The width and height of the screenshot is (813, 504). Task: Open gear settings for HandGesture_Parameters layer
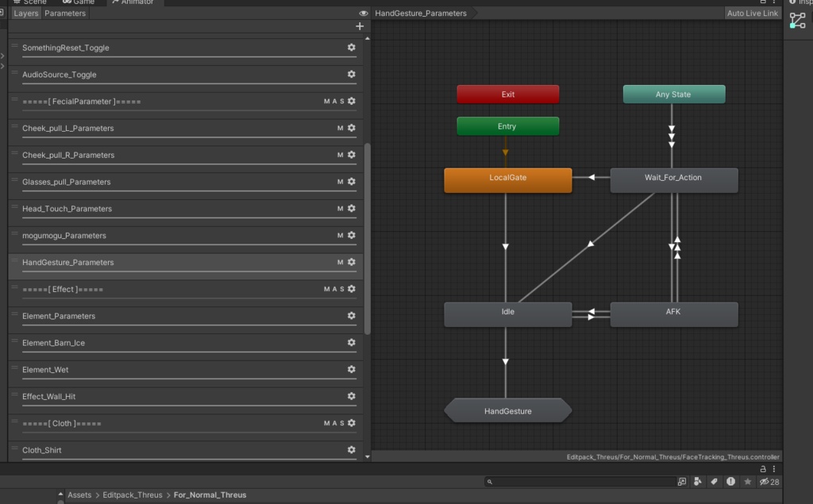point(352,263)
